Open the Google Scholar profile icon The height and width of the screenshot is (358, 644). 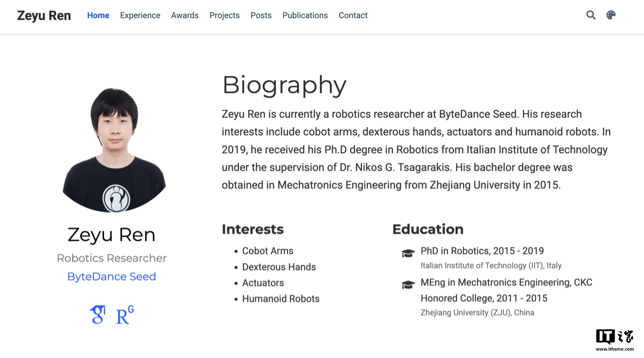(x=98, y=315)
